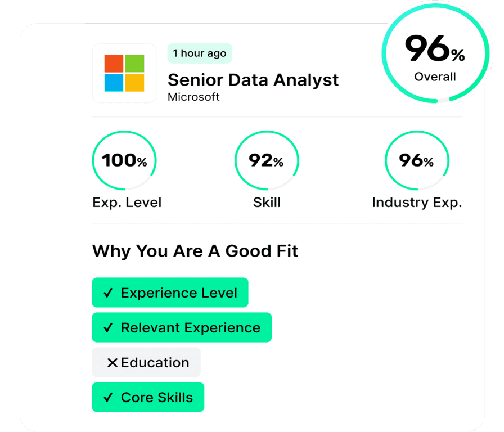Click the checkmark beside Core Skills
The width and height of the screenshot is (504, 432).
click(x=109, y=398)
